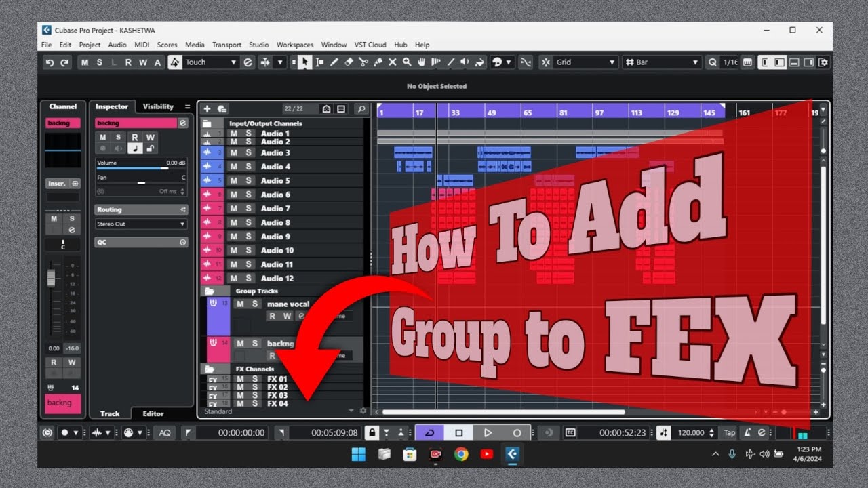Click the Snap to Zero Crossing icon
Viewport: 868px width, 488px height.
pos(526,62)
